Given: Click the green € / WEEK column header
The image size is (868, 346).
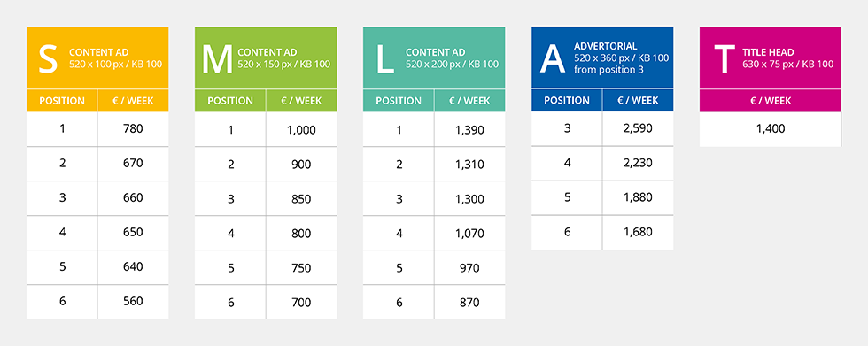Looking at the screenshot, I should tap(302, 101).
